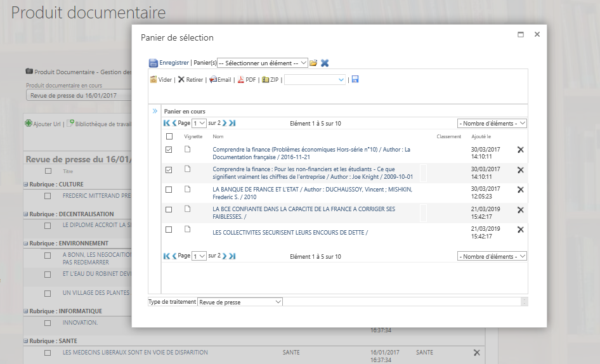Screen dimensions: 600x364
Task: Click the Retirer X icon
Action: tap(181, 79)
